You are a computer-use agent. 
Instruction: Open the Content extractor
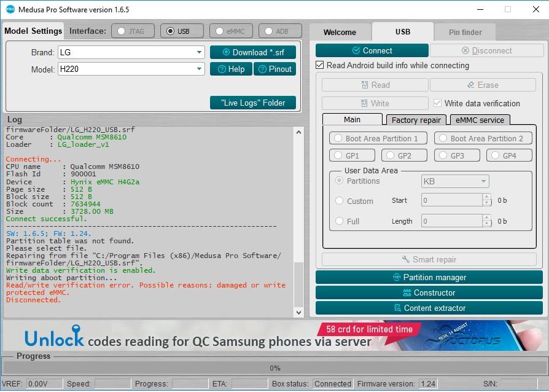click(429, 308)
